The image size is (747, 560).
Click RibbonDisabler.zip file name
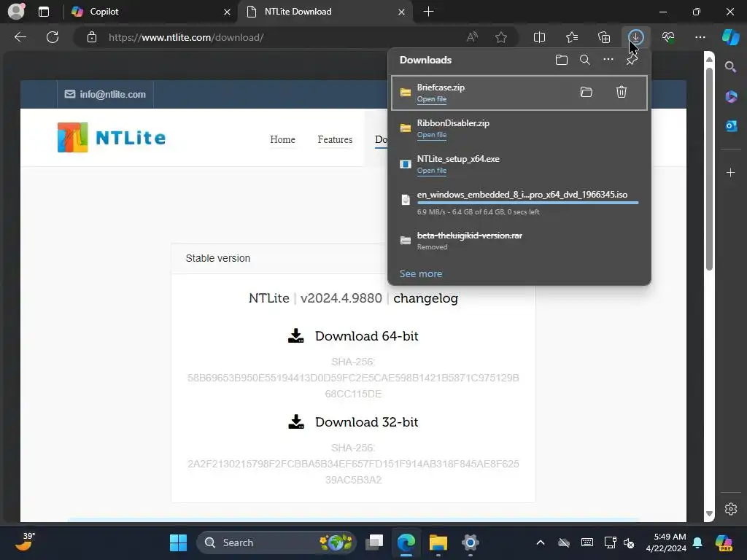tap(453, 122)
